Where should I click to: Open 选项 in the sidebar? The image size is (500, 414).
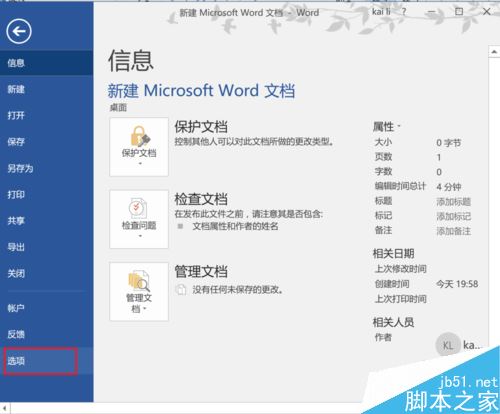[47, 361]
